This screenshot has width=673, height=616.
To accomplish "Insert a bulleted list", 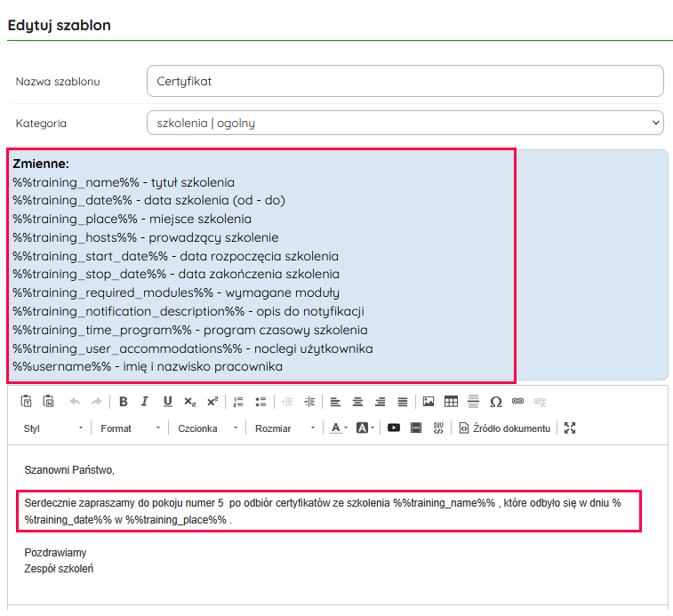I will coord(260,402).
